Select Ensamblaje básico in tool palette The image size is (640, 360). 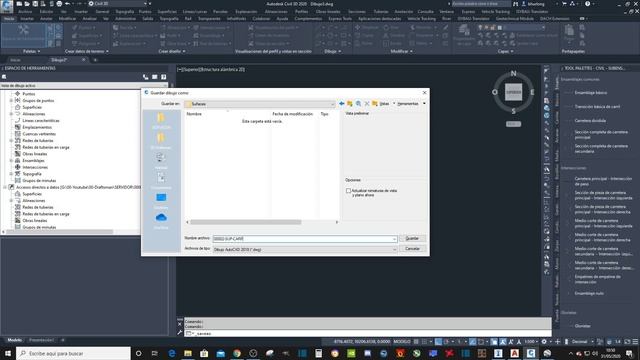pos(591,93)
